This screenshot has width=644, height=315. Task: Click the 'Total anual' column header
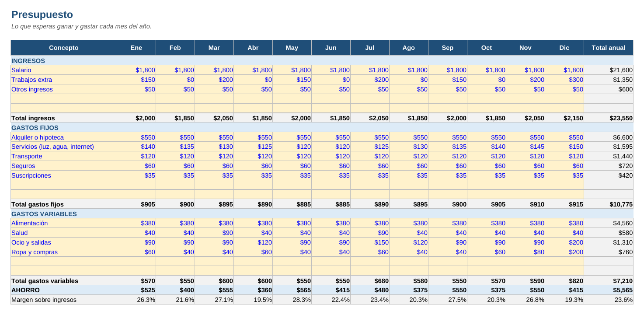(609, 48)
